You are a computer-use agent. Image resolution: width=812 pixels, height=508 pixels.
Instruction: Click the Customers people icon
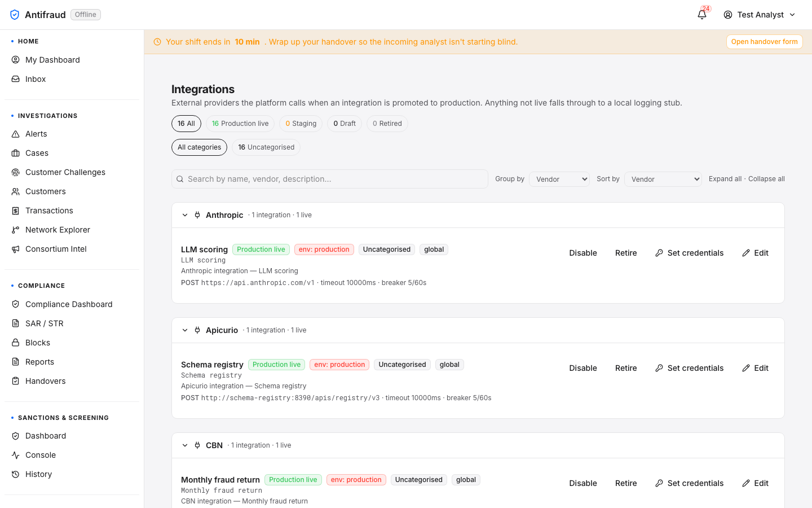(x=16, y=191)
